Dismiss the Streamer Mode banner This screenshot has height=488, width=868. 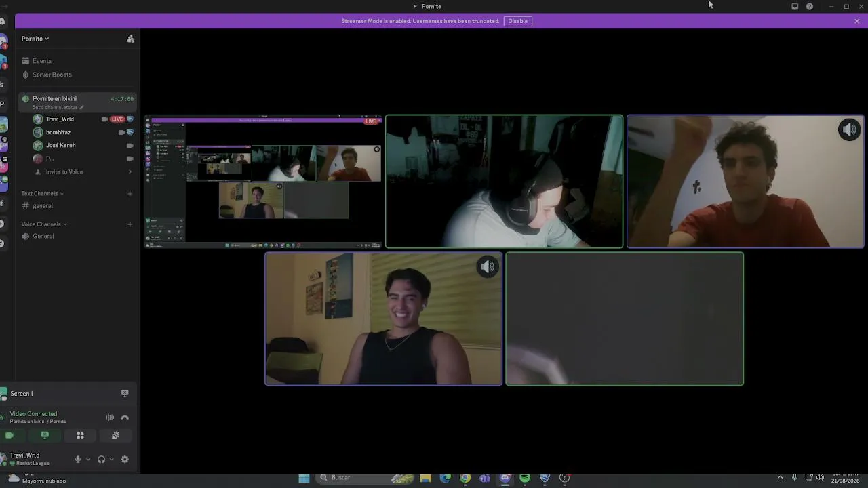pos(856,21)
